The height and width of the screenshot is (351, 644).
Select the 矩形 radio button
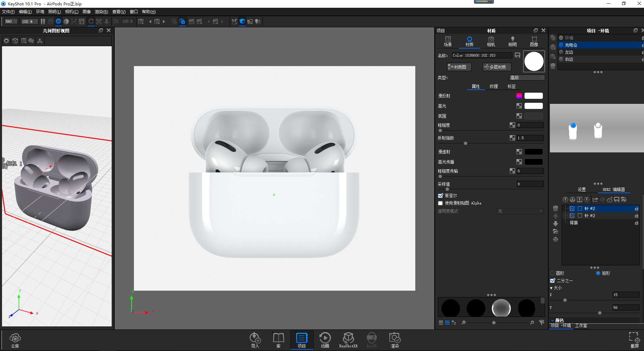coord(598,273)
